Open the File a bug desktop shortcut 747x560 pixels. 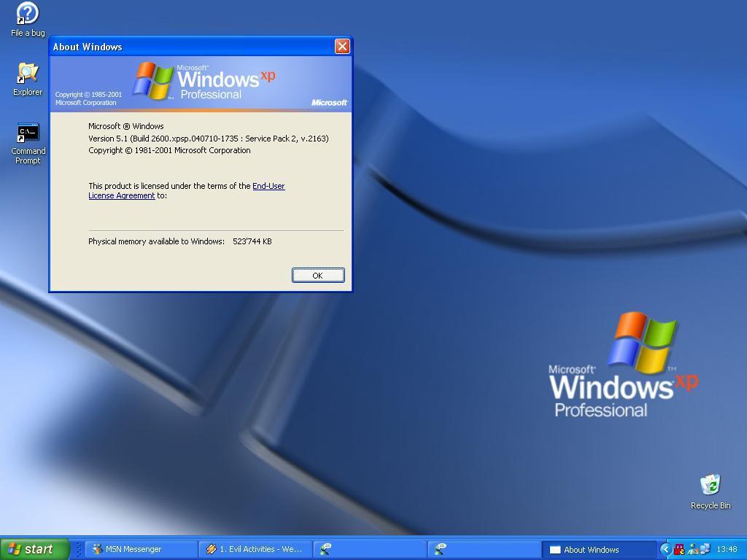28,20
